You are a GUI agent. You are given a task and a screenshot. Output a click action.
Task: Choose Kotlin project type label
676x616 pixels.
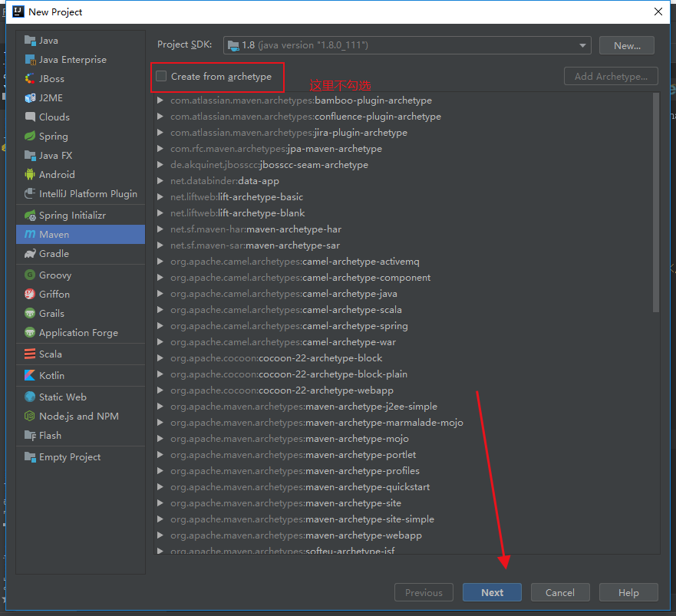(x=51, y=375)
